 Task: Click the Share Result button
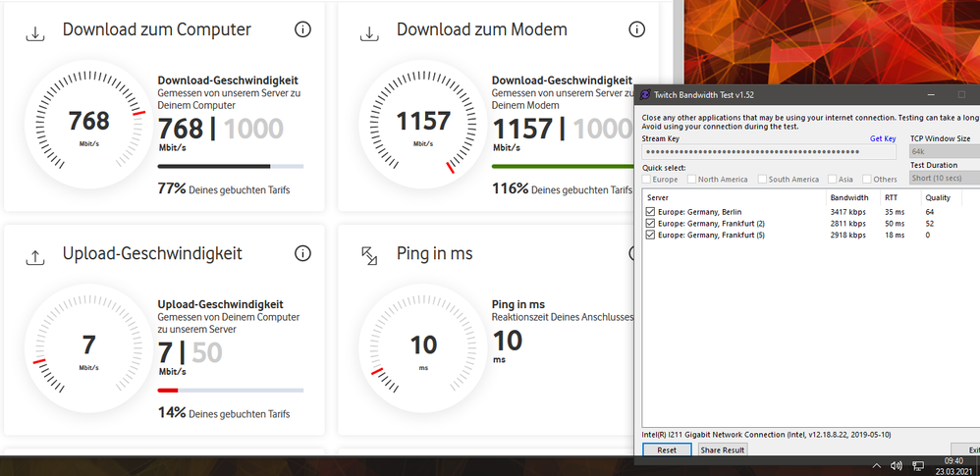[x=722, y=450]
